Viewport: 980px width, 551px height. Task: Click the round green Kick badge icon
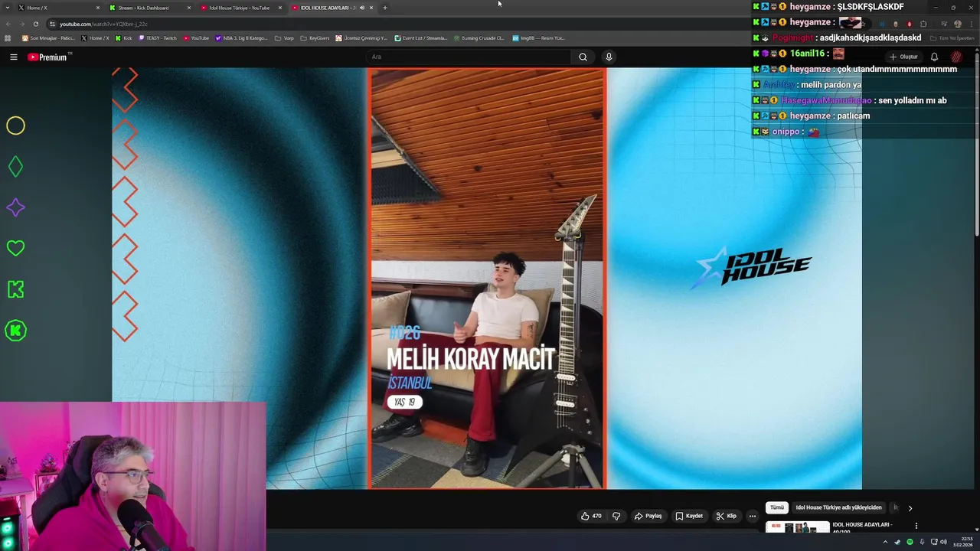[15, 331]
